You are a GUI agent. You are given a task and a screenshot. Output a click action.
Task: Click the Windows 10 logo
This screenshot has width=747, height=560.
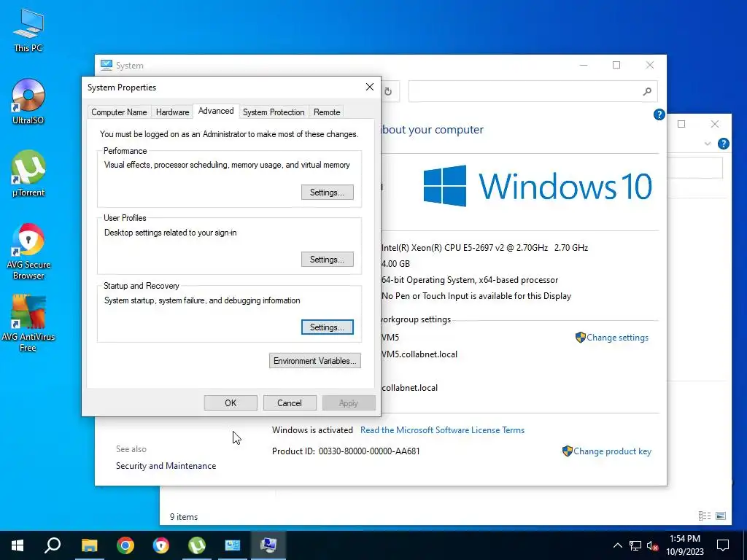coord(538,186)
